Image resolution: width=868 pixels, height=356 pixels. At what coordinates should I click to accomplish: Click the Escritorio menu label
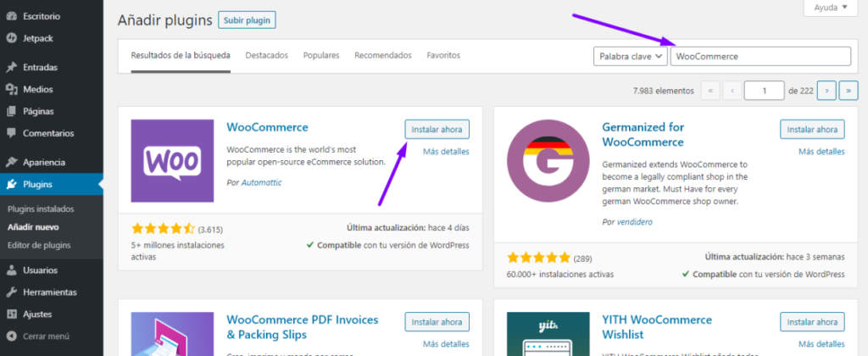[42, 17]
